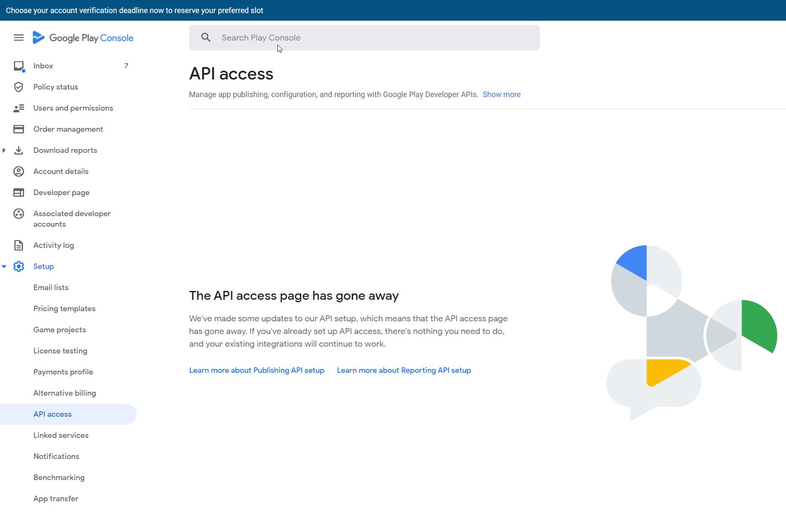786x532 pixels.
Task: Click the Associated developer accounts icon
Action: tap(19, 214)
